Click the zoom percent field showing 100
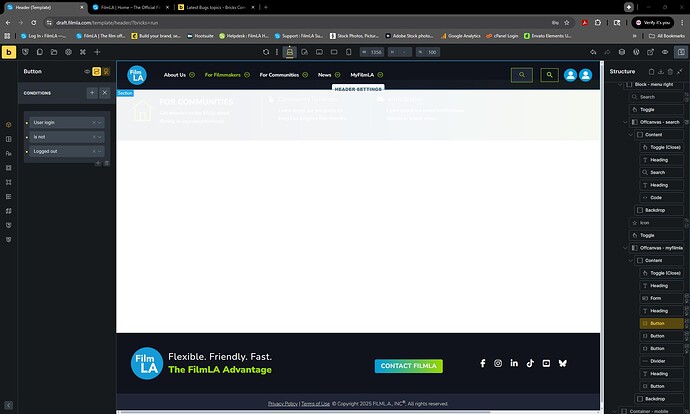The width and height of the screenshot is (690, 414). tap(428, 52)
